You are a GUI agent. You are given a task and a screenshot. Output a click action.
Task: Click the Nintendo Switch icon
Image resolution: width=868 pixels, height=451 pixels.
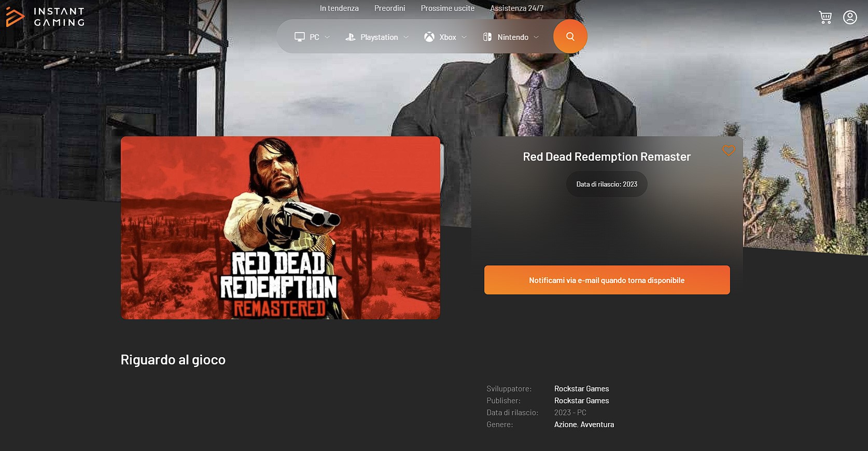click(x=487, y=37)
